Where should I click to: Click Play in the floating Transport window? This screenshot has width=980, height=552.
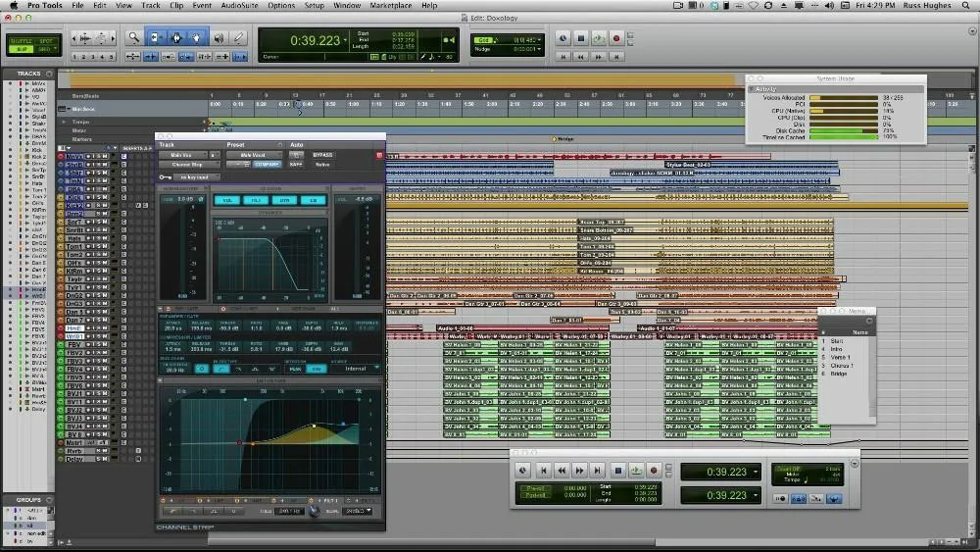(636, 470)
